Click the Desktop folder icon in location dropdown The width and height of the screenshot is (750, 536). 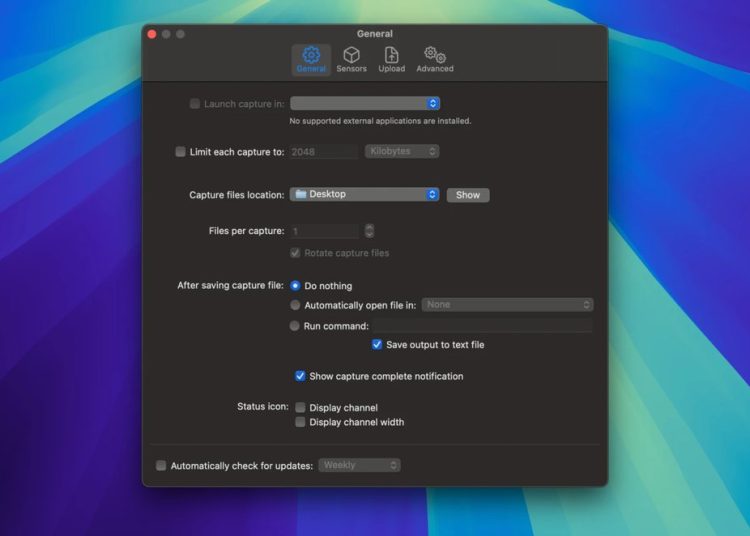click(x=301, y=194)
